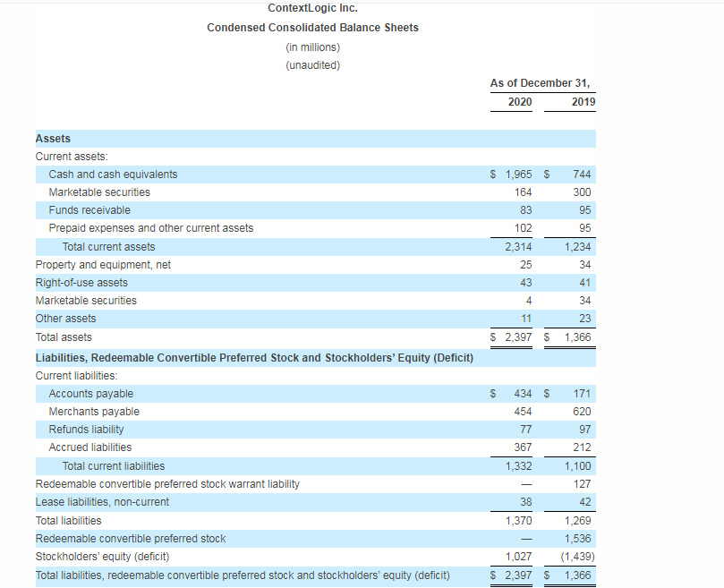
Task: Click the Stockholders' equity 2020 value 1,027
Action: 518,557
